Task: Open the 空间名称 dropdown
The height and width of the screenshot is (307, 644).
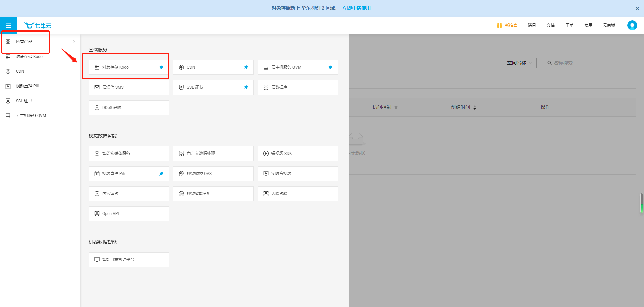Action: (x=520, y=63)
